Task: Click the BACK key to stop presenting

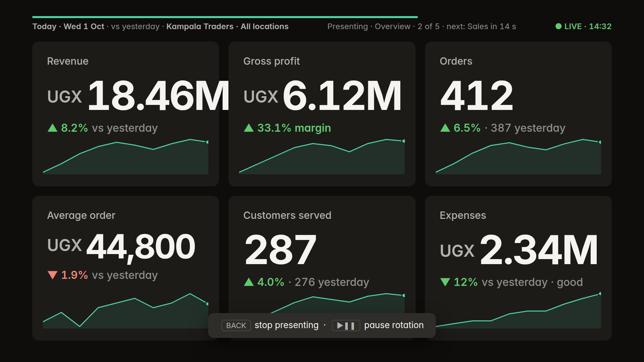Action: 236,325
